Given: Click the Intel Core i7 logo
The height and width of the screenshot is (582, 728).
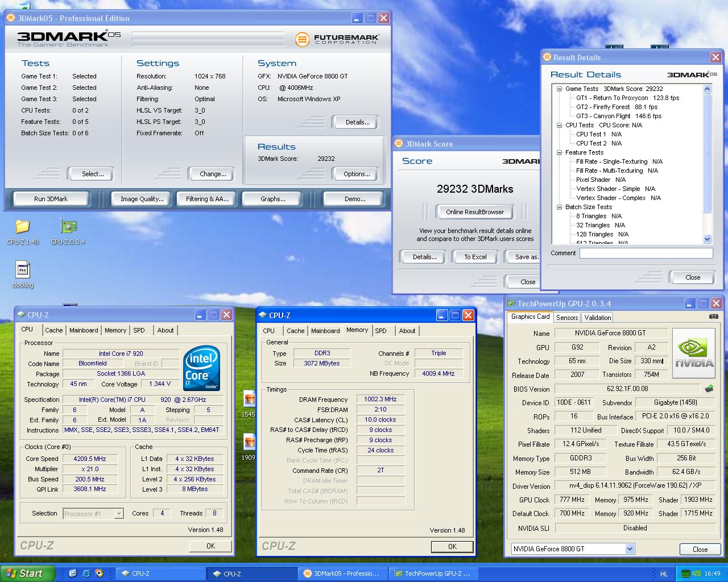Looking at the screenshot, I should (x=201, y=368).
